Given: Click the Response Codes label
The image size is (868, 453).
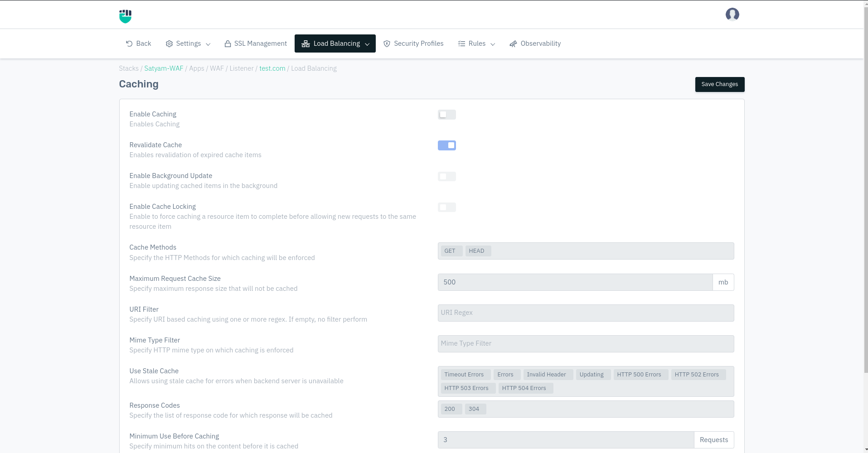Looking at the screenshot, I should pyautogui.click(x=155, y=405).
